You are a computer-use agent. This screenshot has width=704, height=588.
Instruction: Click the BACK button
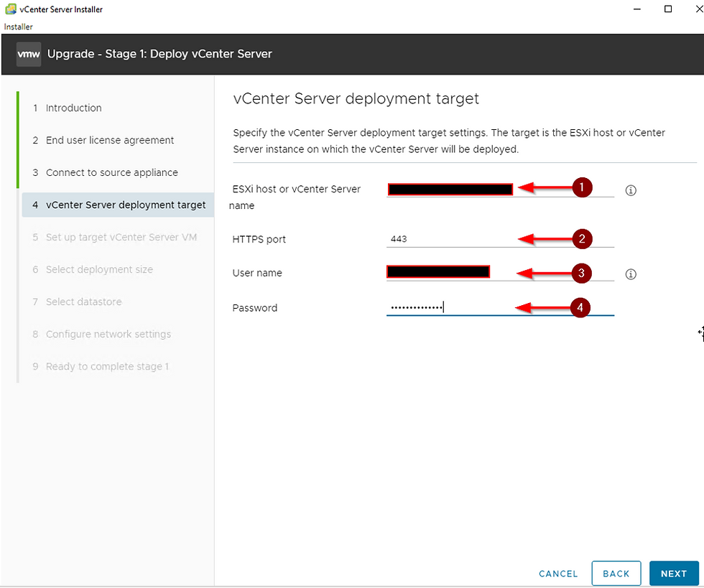[x=616, y=574]
